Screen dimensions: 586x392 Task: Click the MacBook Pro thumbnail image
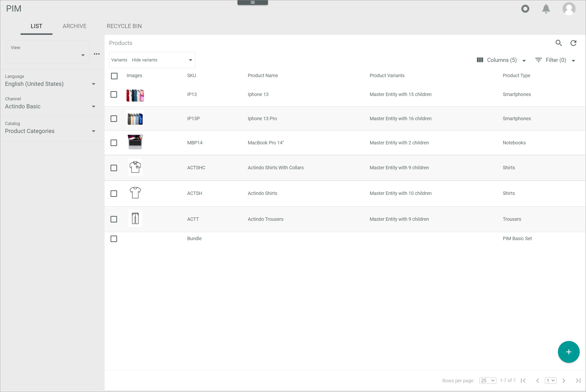click(x=136, y=143)
